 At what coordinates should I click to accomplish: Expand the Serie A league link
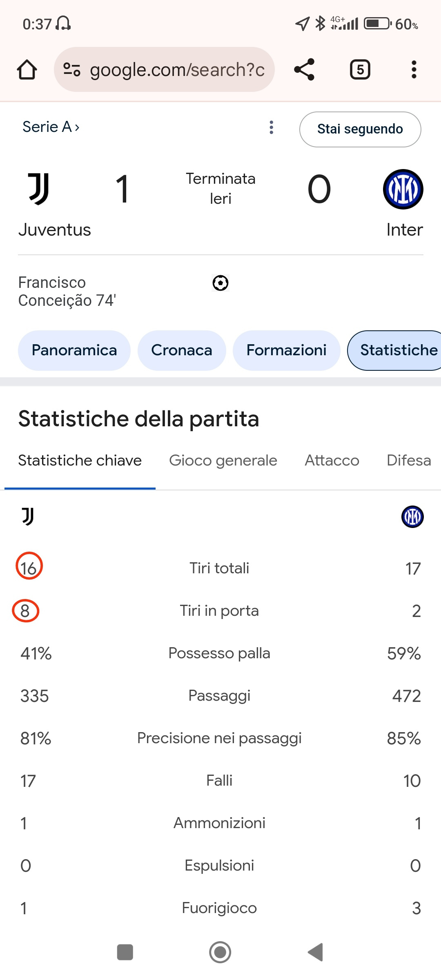point(51,127)
